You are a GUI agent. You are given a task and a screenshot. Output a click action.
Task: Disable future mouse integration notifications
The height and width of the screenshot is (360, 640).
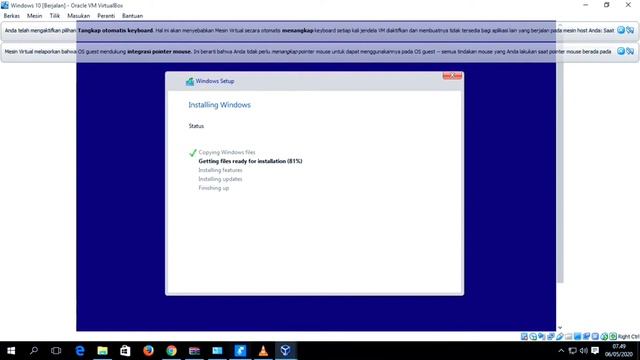click(x=630, y=51)
